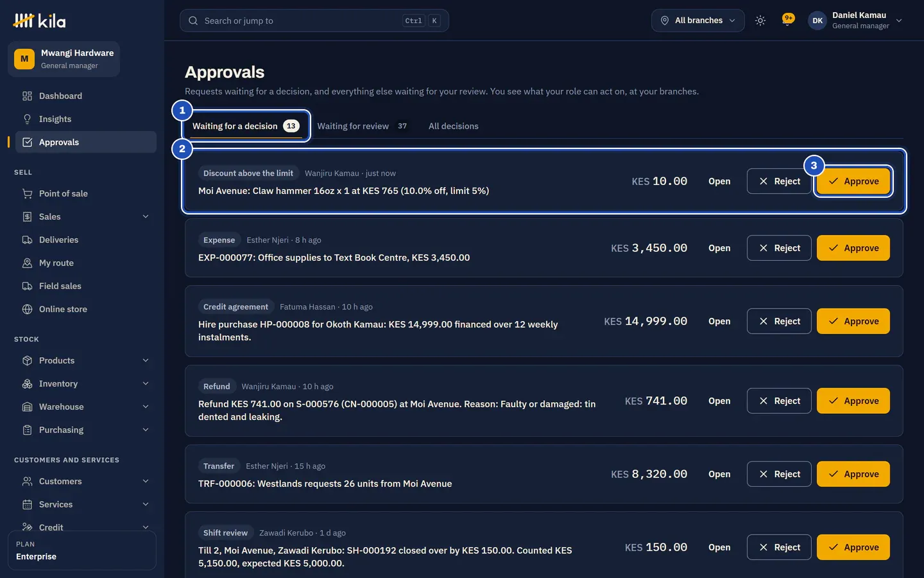Switch to the Waiting for review tab
The width and height of the screenshot is (924, 578).
(x=362, y=126)
